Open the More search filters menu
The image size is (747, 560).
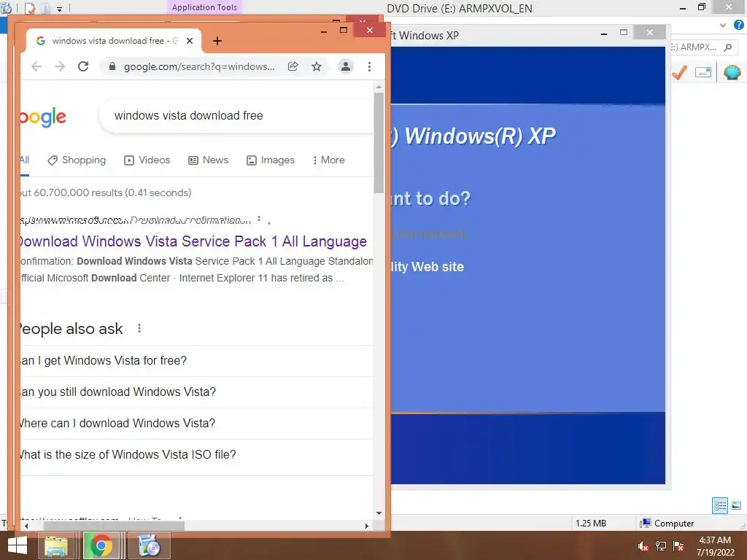(328, 160)
